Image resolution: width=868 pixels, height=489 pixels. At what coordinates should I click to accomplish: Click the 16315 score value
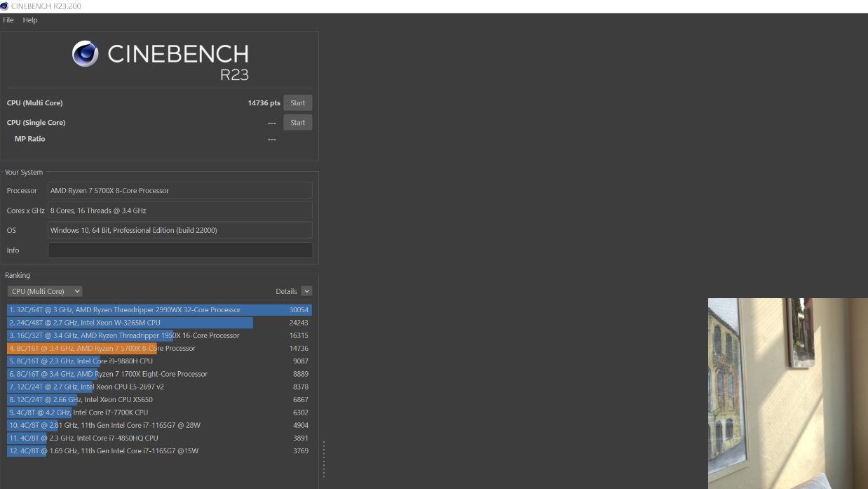tap(299, 335)
